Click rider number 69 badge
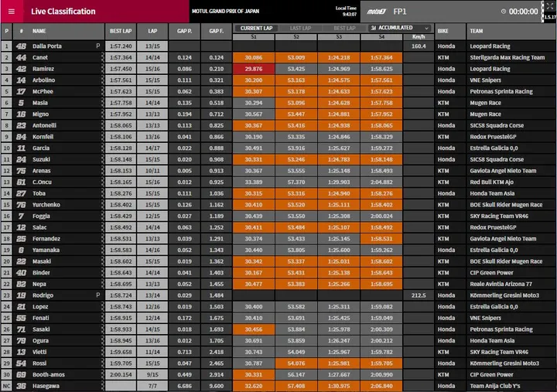Screen dimensions: 557x392 pyautogui.click(x=21, y=374)
